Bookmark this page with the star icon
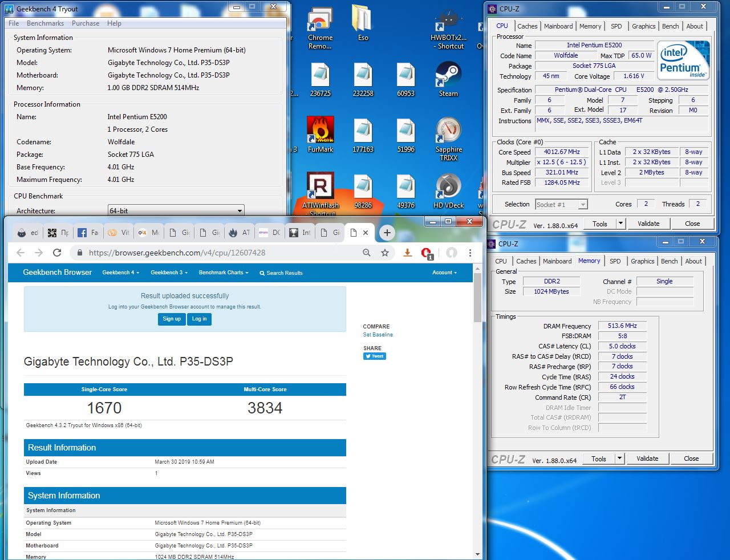This screenshot has width=730, height=560. point(385,253)
